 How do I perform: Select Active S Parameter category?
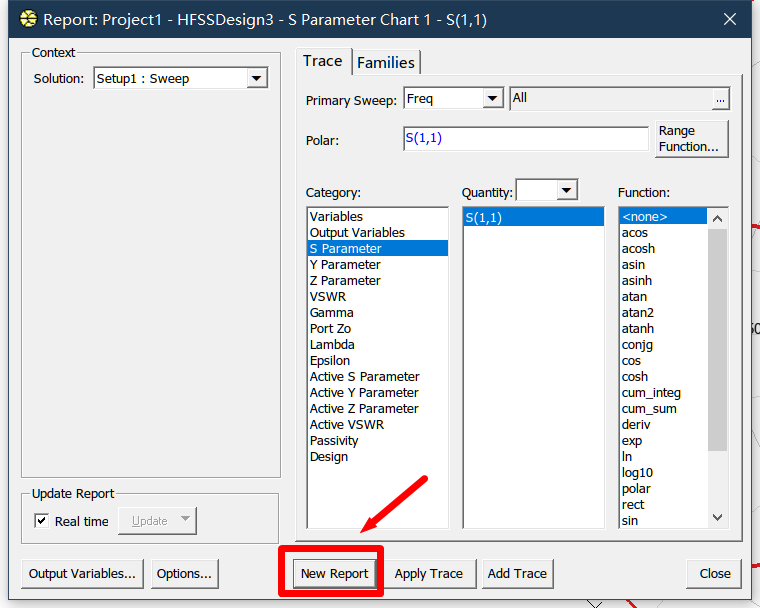(378, 376)
